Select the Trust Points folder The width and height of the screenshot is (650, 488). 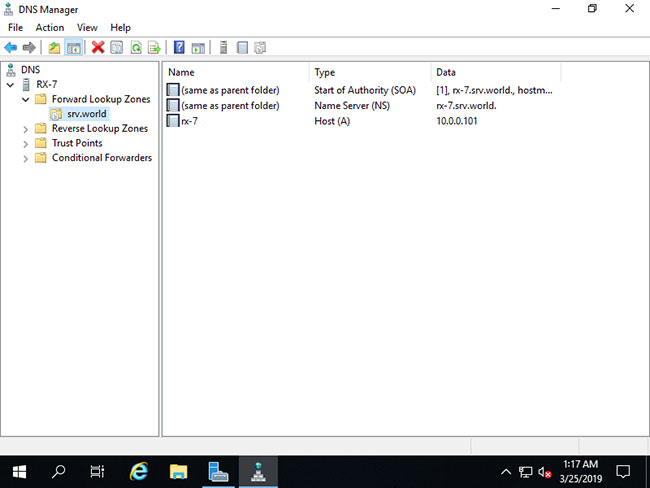point(77,143)
